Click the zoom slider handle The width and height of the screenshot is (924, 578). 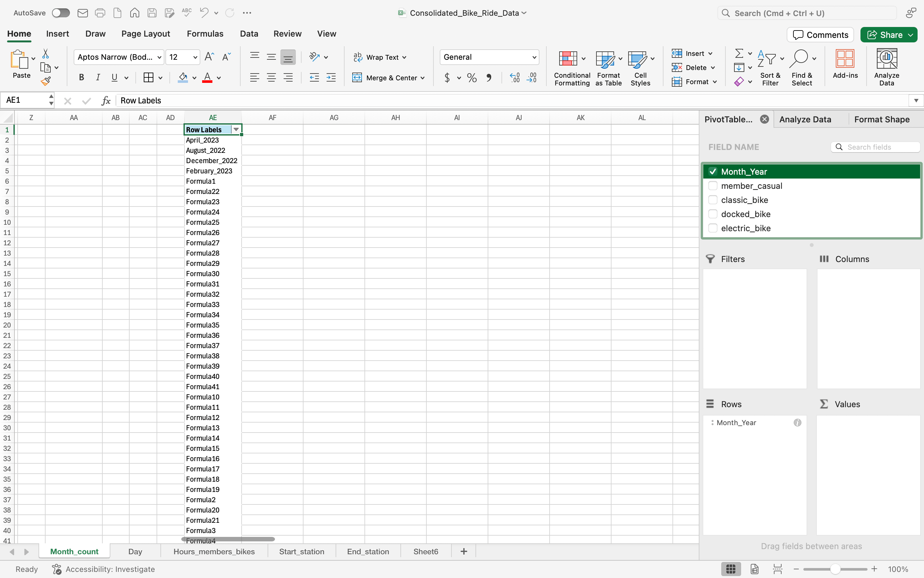835,569
